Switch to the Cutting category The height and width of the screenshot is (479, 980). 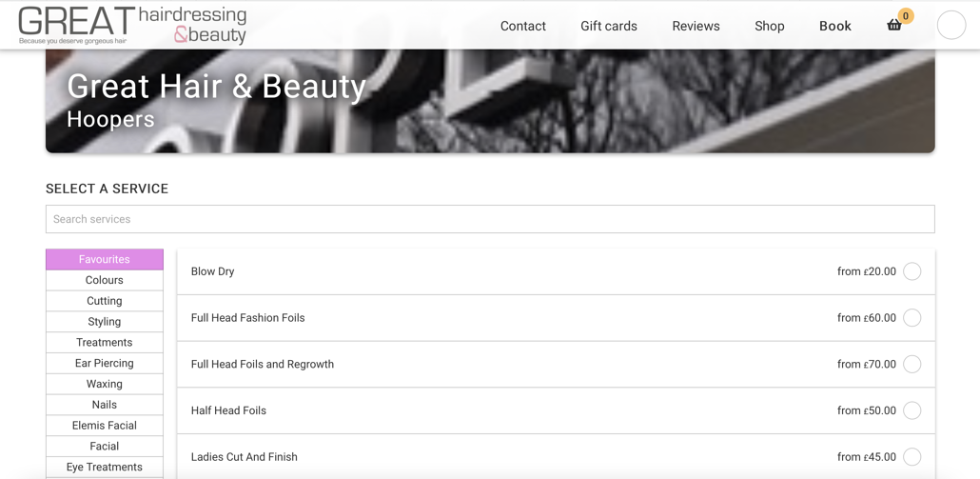(x=105, y=301)
